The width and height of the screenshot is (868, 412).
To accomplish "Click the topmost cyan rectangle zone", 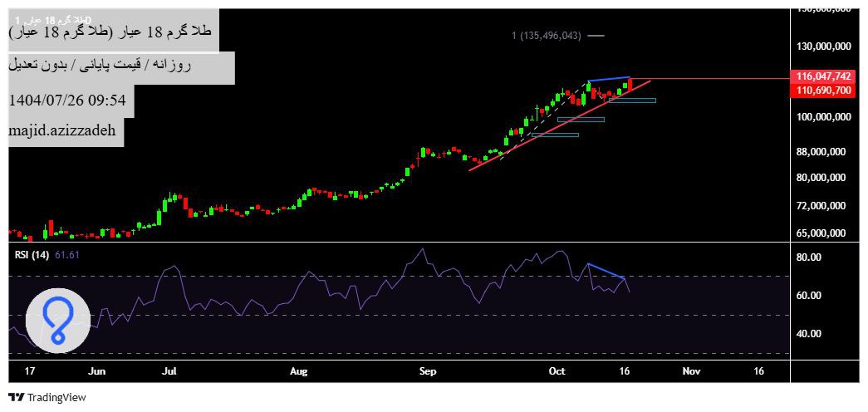I will (632, 101).
